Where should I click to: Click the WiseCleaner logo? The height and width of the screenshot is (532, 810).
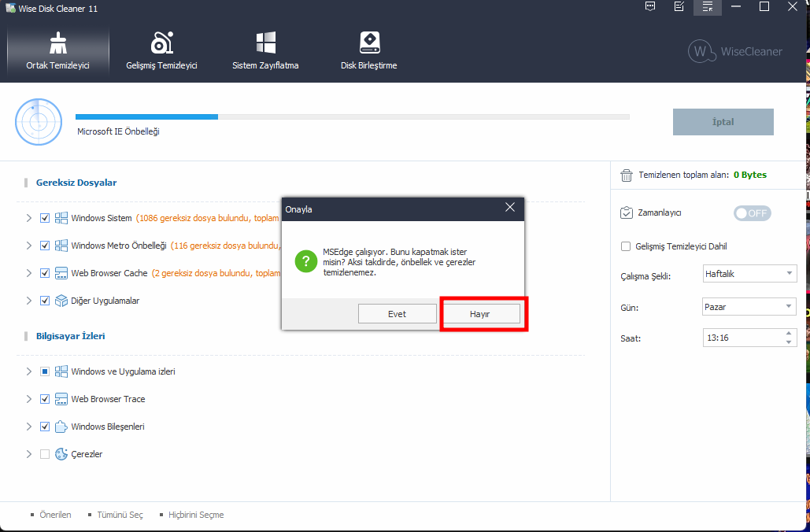click(735, 51)
